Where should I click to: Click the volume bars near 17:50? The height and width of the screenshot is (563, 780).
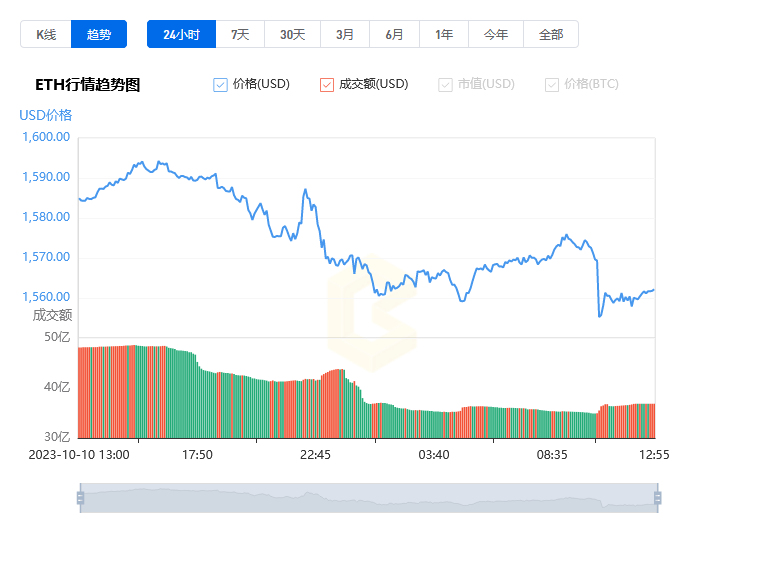tap(197, 398)
